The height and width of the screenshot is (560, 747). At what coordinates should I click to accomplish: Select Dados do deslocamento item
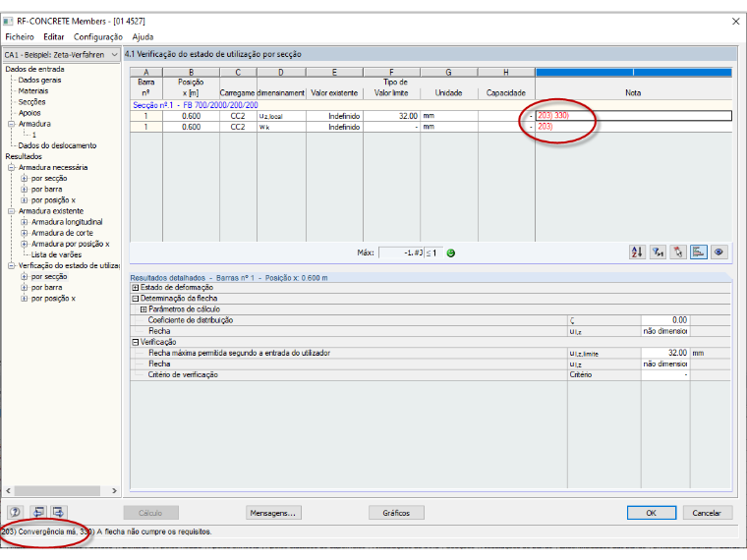(x=57, y=145)
